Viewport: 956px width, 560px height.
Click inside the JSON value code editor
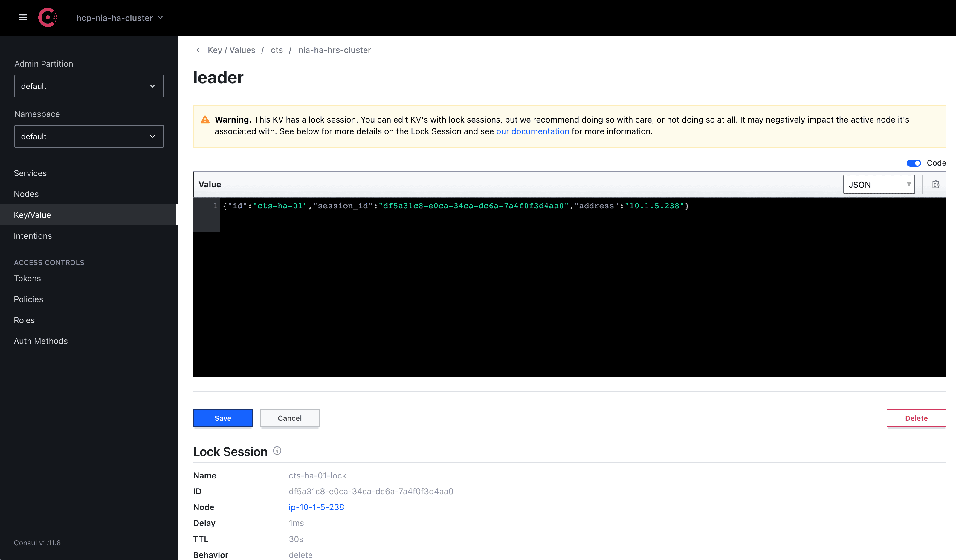pyautogui.click(x=569, y=284)
